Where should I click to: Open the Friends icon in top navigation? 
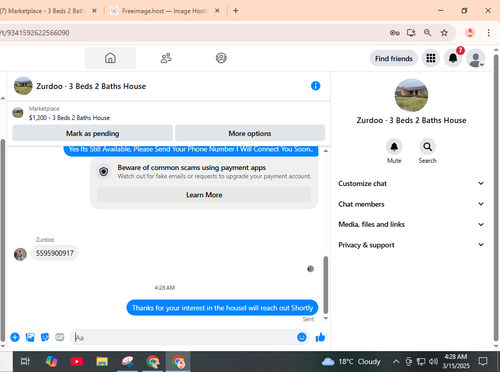point(166,58)
